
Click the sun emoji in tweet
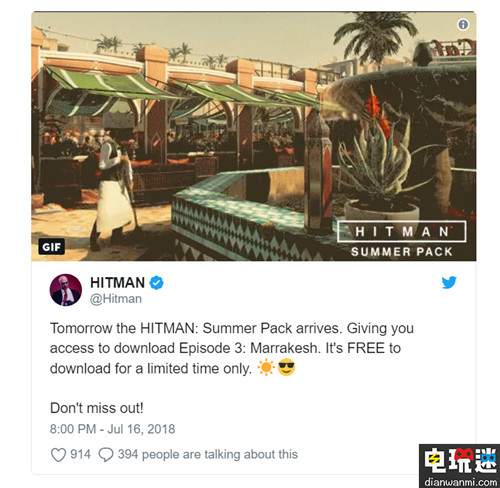(x=266, y=367)
